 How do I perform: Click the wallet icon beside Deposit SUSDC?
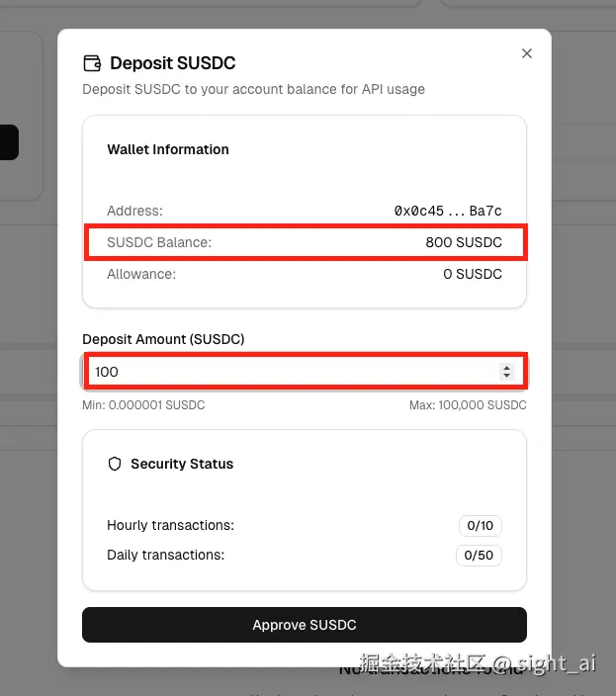pyautogui.click(x=92, y=63)
